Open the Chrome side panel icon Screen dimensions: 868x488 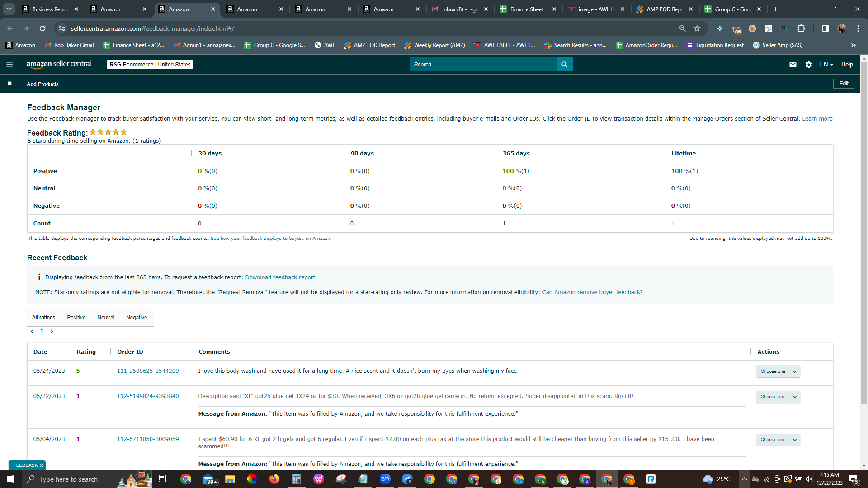click(x=825, y=28)
